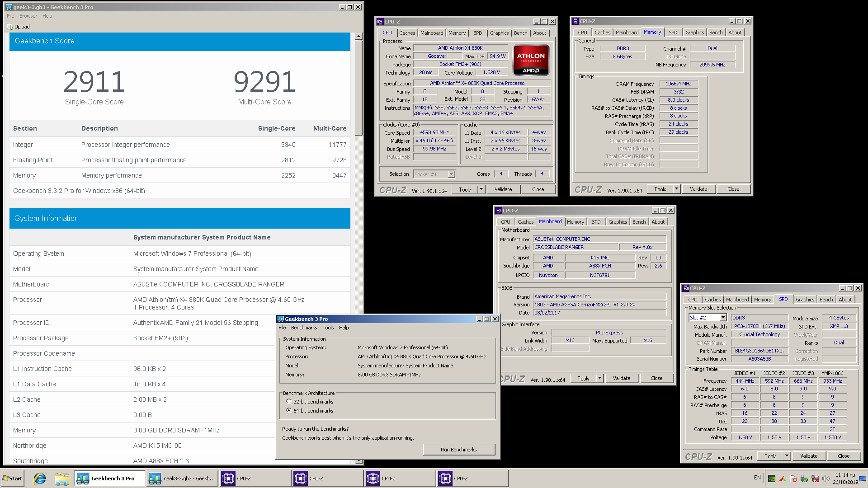The height and width of the screenshot is (488, 868).
Task: Click Tools button in CPU-Z SPD window
Action: [770, 456]
